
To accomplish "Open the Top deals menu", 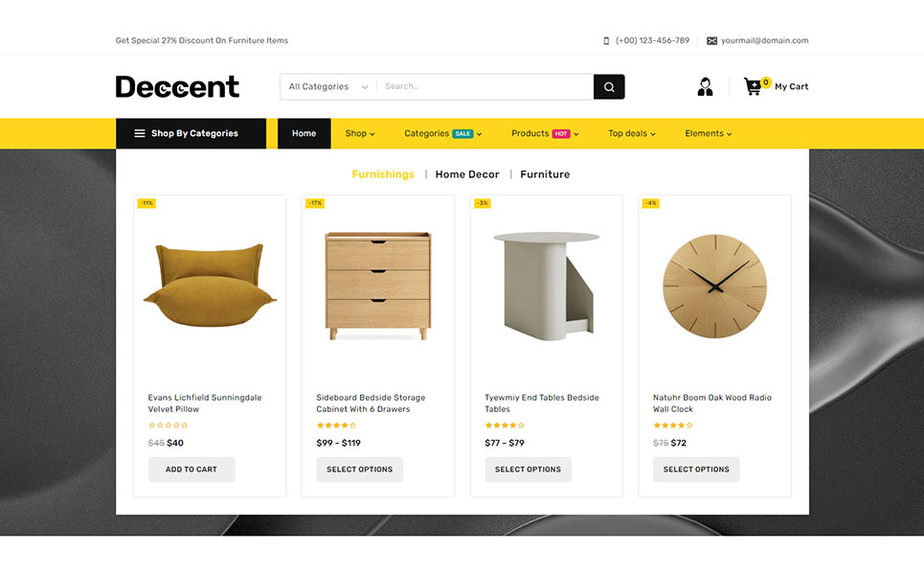I will coord(632,133).
